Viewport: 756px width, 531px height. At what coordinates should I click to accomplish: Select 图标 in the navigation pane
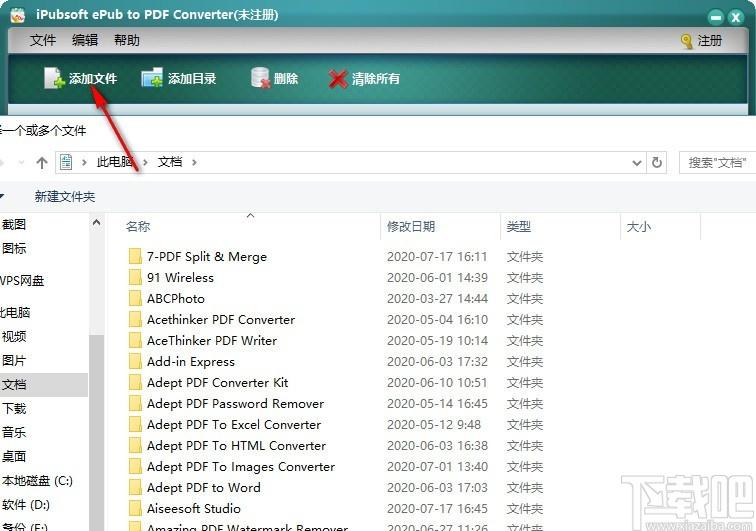pyautogui.click(x=14, y=248)
